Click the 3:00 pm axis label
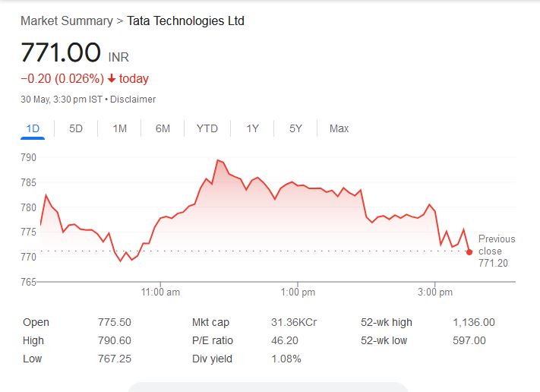 point(436,292)
